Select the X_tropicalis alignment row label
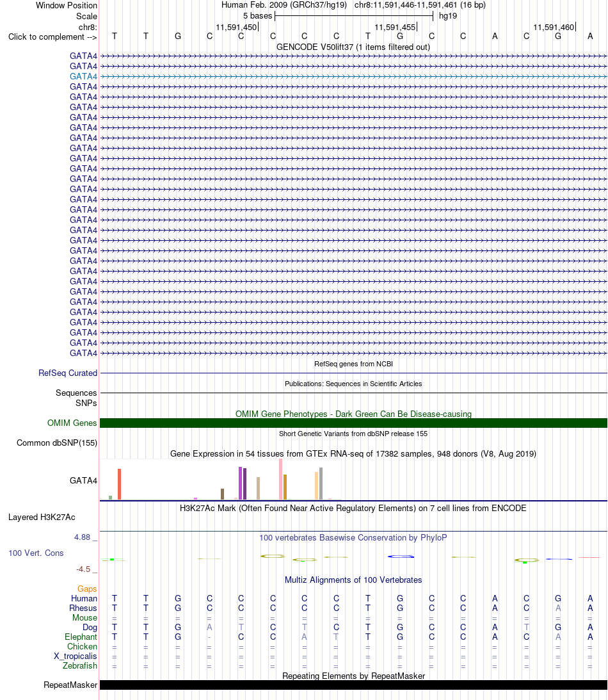This screenshot has height=700, width=608. [76, 656]
